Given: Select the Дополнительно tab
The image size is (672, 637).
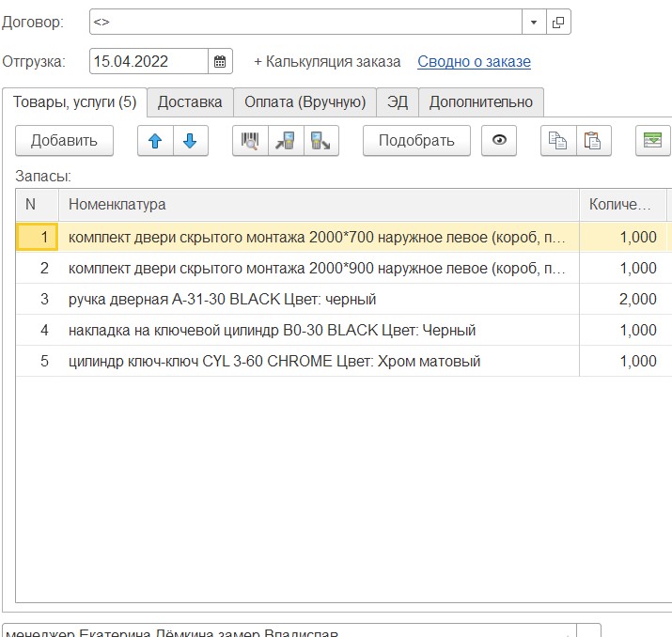Looking at the screenshot, I should [480, 102].
